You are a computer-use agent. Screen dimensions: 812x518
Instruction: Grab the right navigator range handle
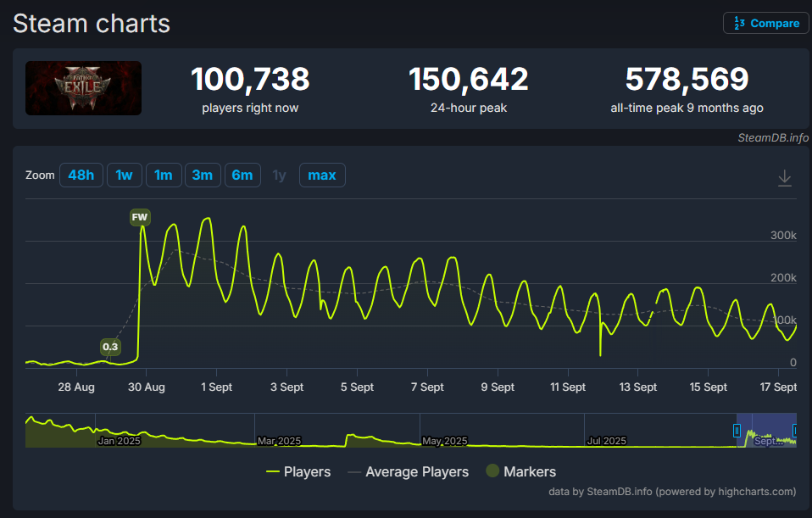click(796, 431)
